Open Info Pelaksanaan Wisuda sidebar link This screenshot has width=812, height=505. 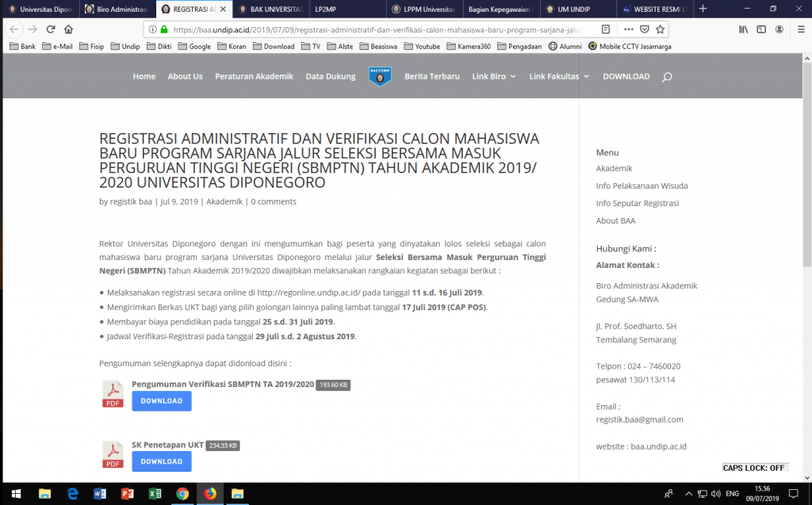click(642, 186)
